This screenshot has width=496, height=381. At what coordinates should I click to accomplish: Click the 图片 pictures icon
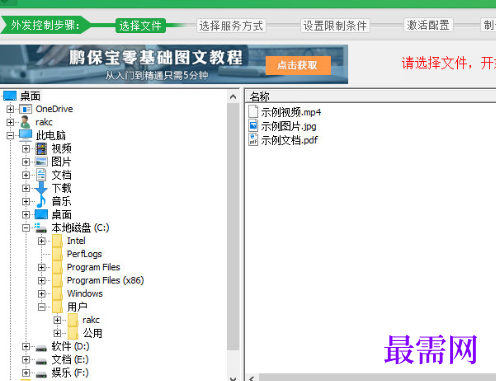[x=41, y=162]
